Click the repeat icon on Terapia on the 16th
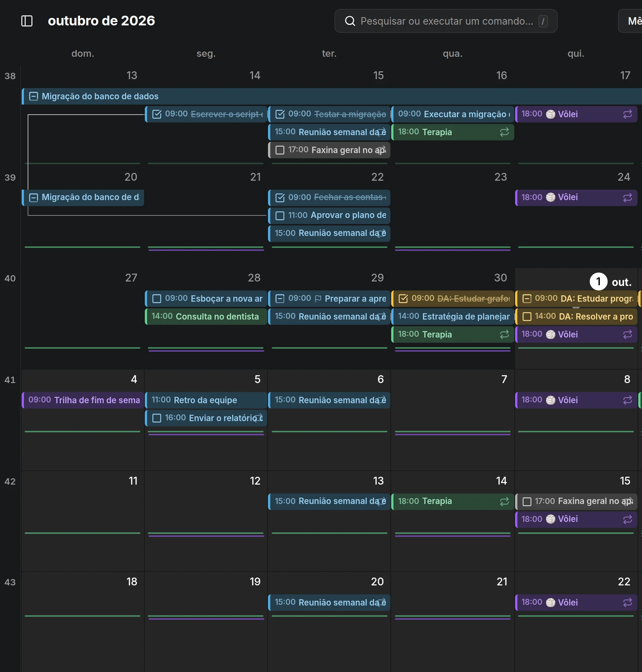This screenshot has height=672, width=642. pyautogui.click(x=504, y=132)
